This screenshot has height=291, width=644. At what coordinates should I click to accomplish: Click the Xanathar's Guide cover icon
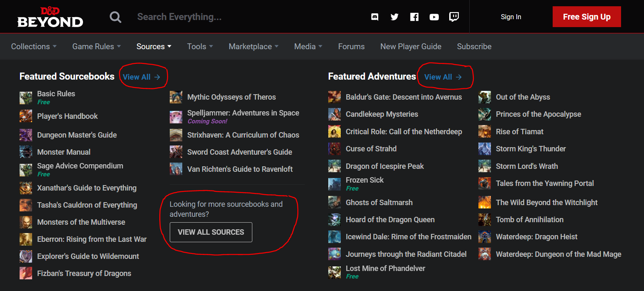coord(26,188)
